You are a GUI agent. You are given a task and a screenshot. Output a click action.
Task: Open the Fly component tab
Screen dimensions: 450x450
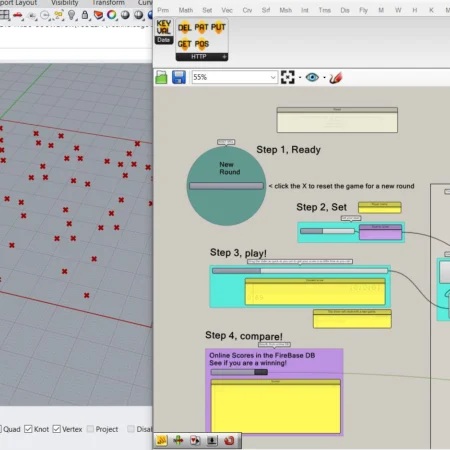click(364, 10)
